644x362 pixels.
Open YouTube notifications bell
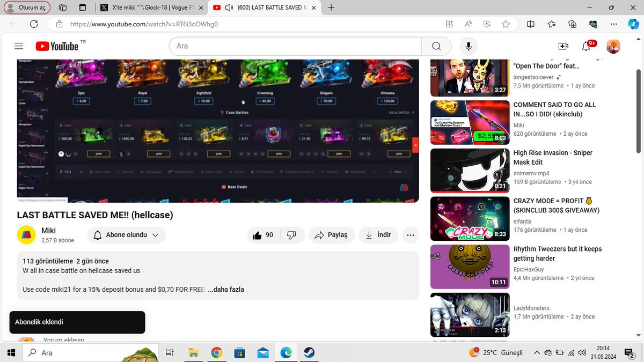click(x=586, y=46)
